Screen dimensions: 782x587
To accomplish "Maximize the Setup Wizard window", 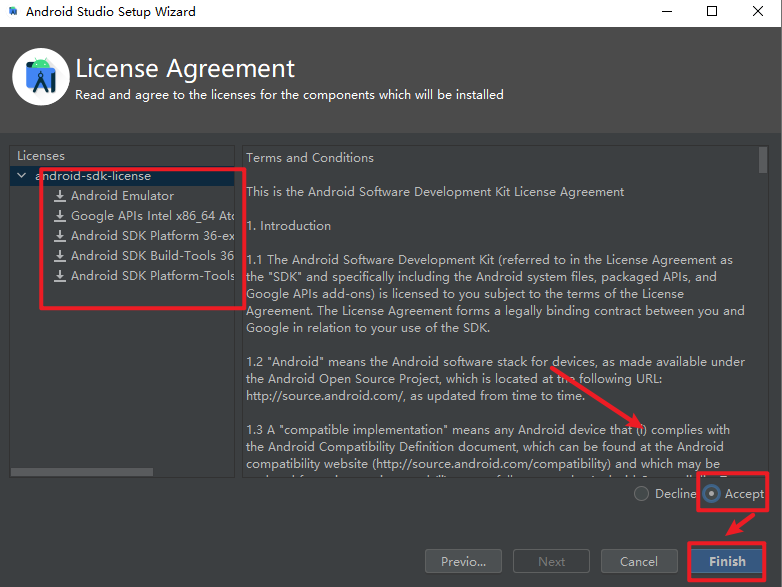I will pos(712,11).
